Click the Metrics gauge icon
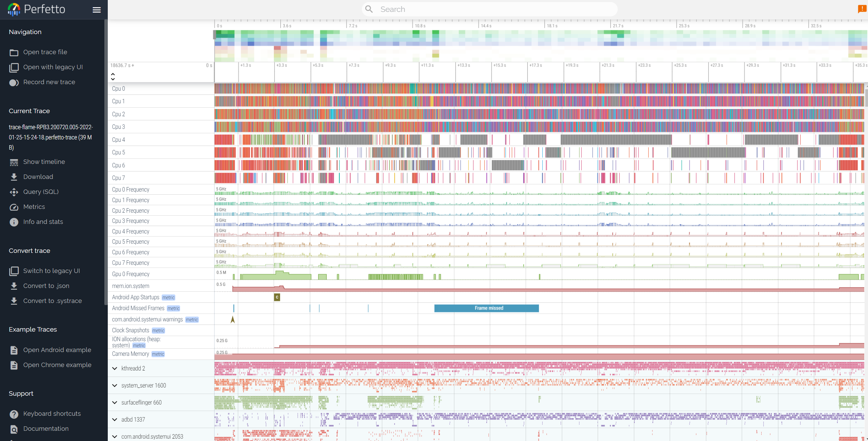 click(x=14, y=207)
